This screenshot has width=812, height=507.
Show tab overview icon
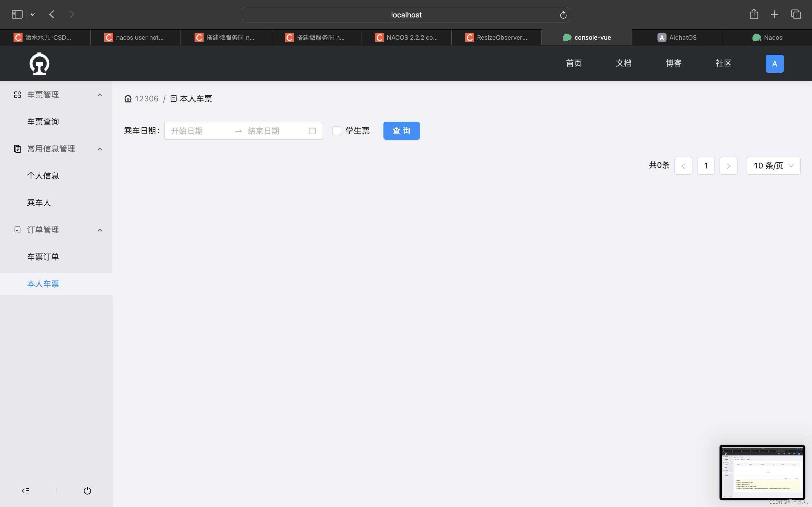pyautogui.click(x=796, y=14)
